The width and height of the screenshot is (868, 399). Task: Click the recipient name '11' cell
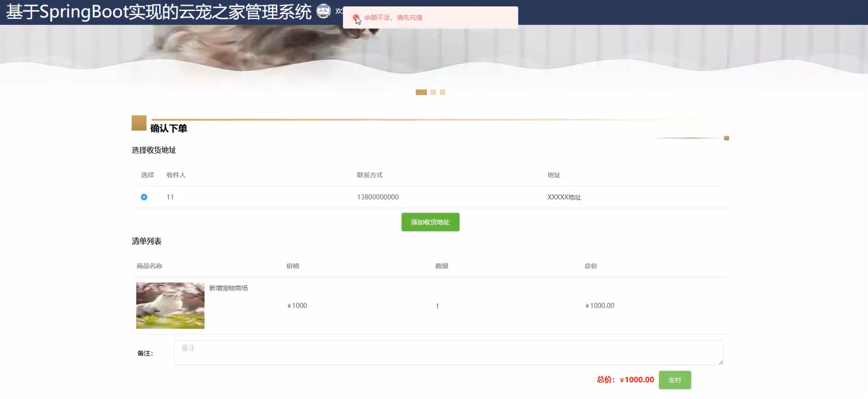coord(170,197)
